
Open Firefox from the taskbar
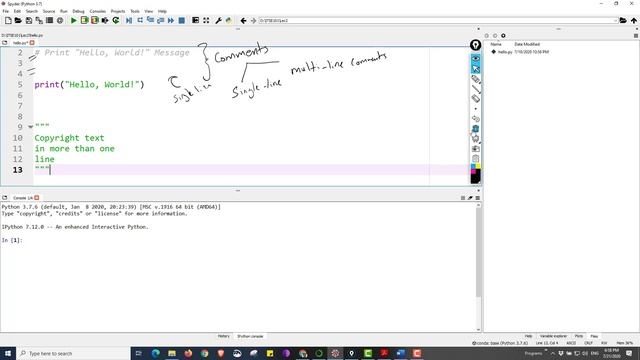(188, 353)
